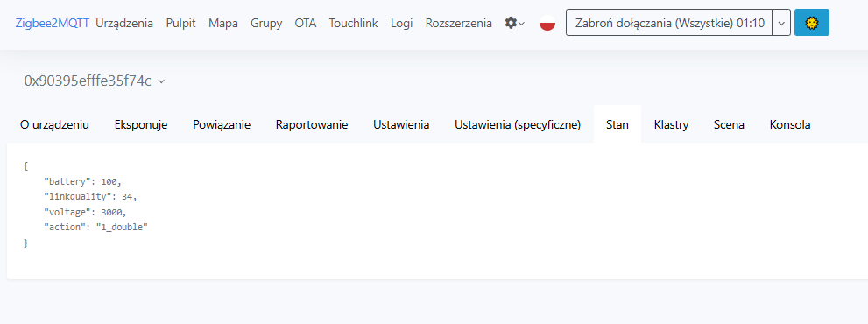Image resolution: width=868 pixels, height=324 pixels.
Task: Go to the Zigbee2MQTT home link
Action: (53, 24)
